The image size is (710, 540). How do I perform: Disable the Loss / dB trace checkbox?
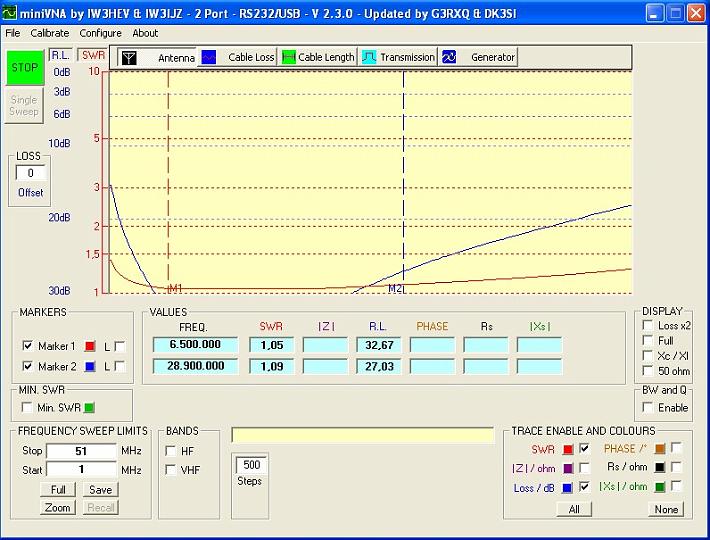click(x=585, y=487)
